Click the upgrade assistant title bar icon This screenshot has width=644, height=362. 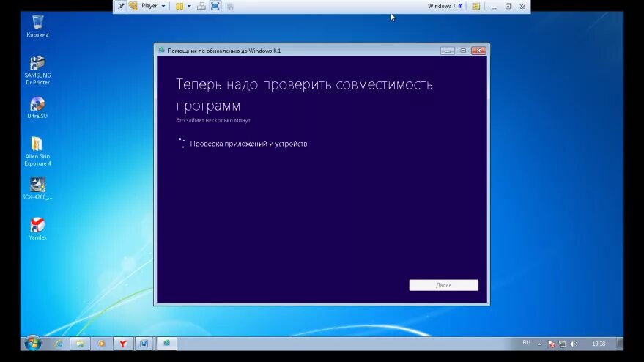161,50
